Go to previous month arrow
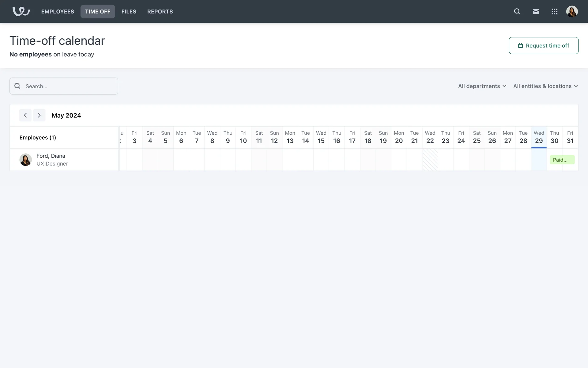The height and width of the screenshot is (368, 588). point(25,115)
